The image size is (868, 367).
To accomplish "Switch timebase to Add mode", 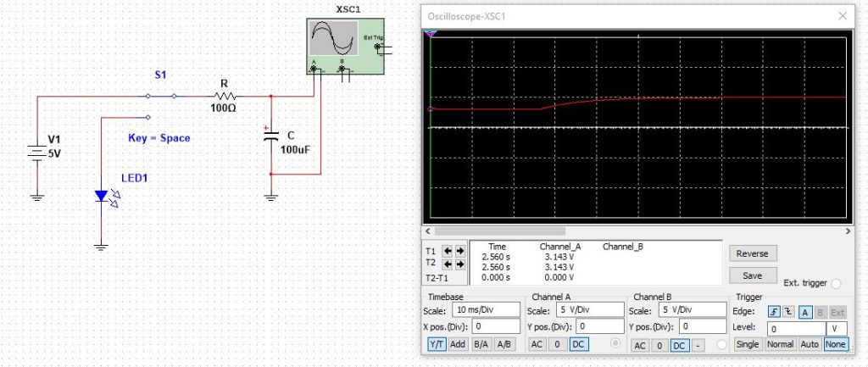I will coord(458,344).
